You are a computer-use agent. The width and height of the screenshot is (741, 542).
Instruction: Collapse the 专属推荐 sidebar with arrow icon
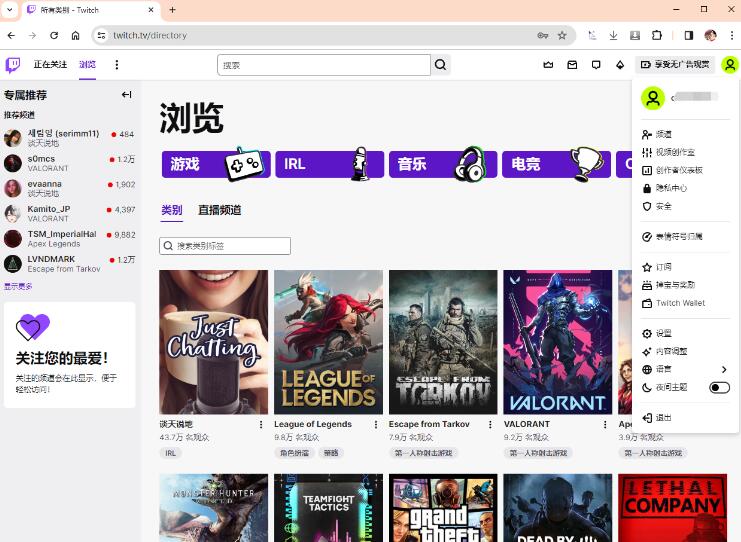click(x=126, y=95)
